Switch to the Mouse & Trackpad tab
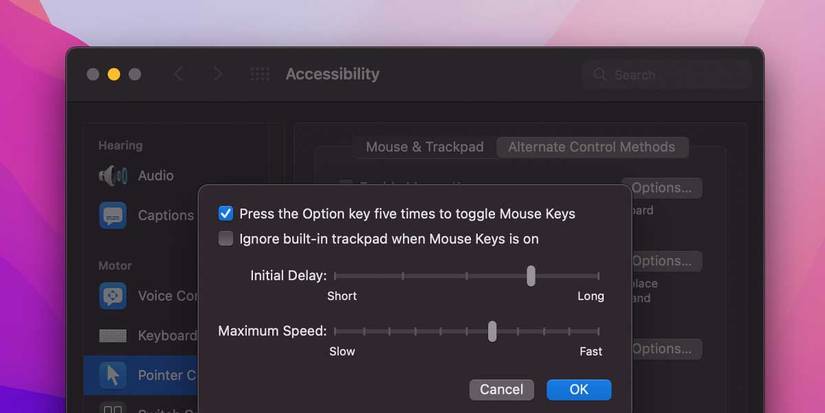Screen dimensions: 825x413 424,147
